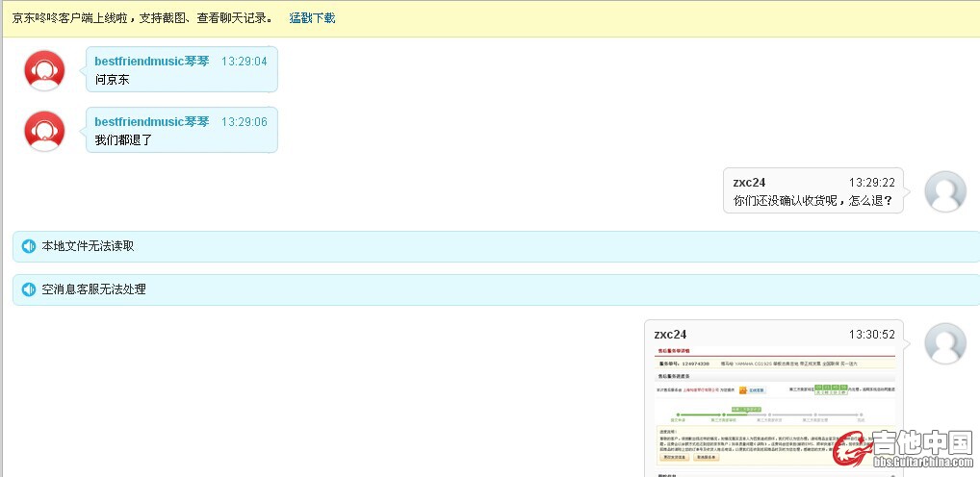Click speaker icon beside 空消息客服无法处理

point(29,289)
